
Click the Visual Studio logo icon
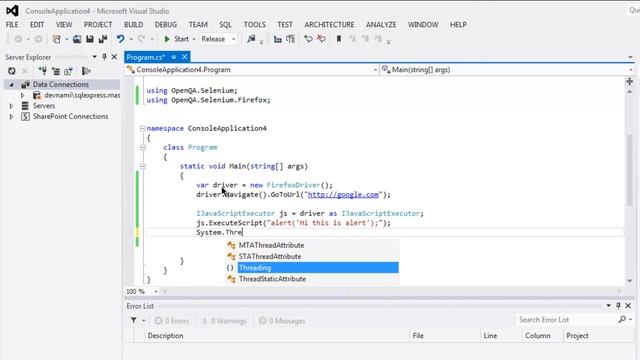tap(12, 11)
